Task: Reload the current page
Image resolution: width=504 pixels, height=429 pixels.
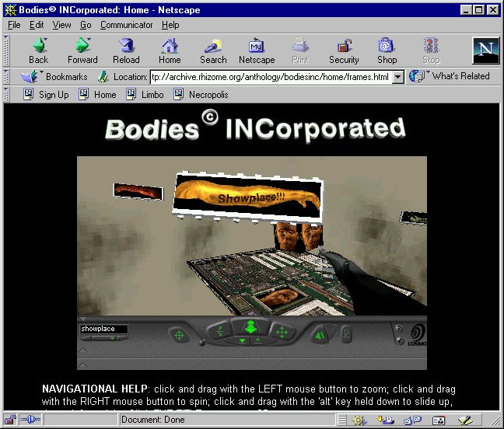Action: click(126, 51)
